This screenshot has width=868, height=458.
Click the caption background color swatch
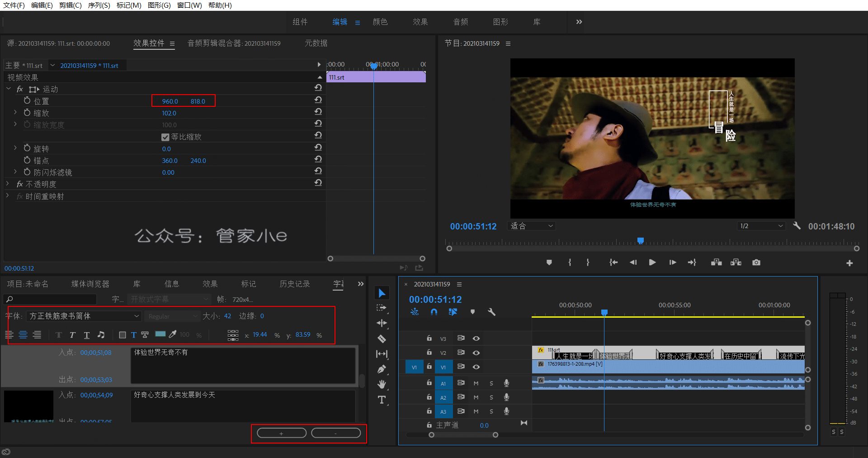click(x=160, y=334)
